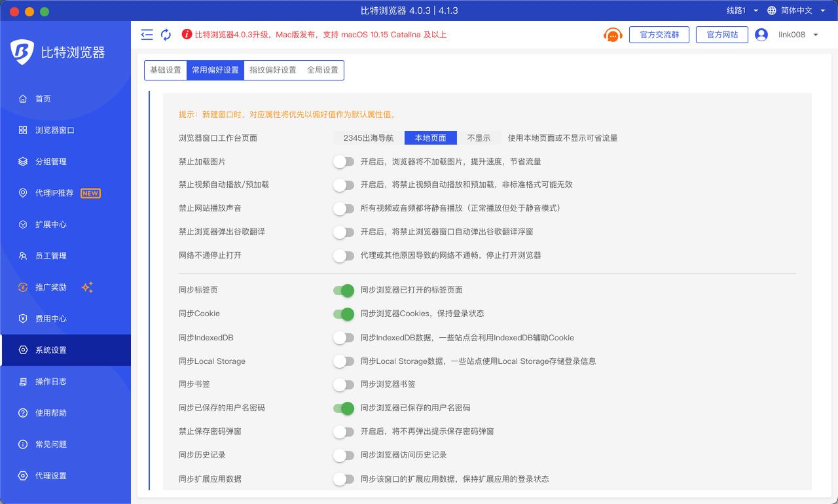
Task: Open 员工管理 people icon
Action: (23, 256)
